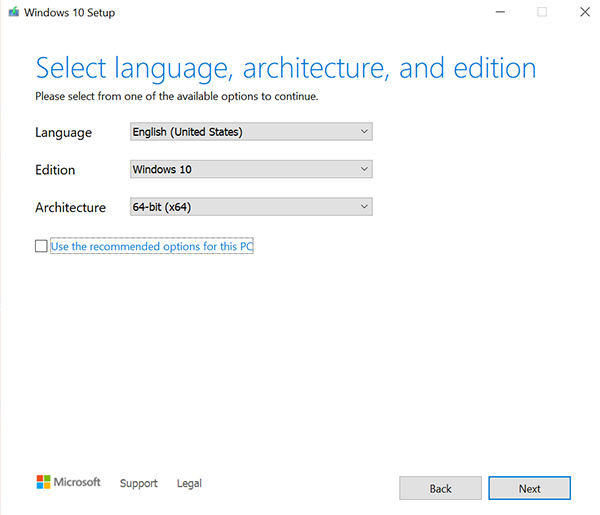Image resolution: width=600 pixels, height=515 pixels.
Task: Open the Edition dropdown arrow
Action: tap(363, 169)
